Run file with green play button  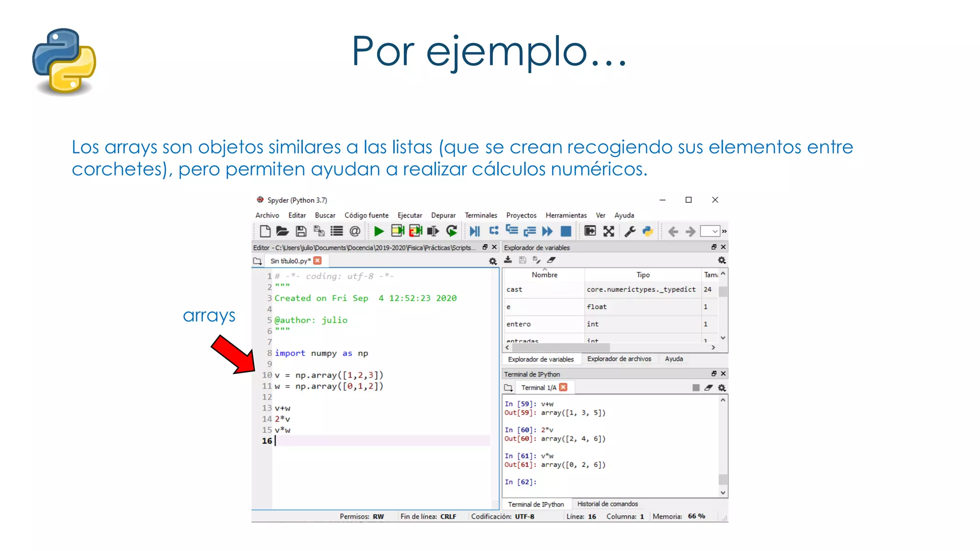[379, 231]
